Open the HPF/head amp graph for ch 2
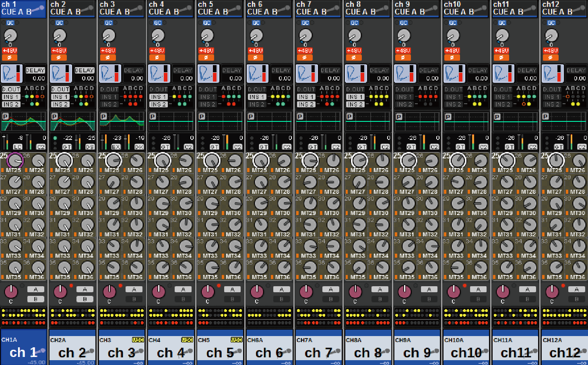 tap(60, 74)
